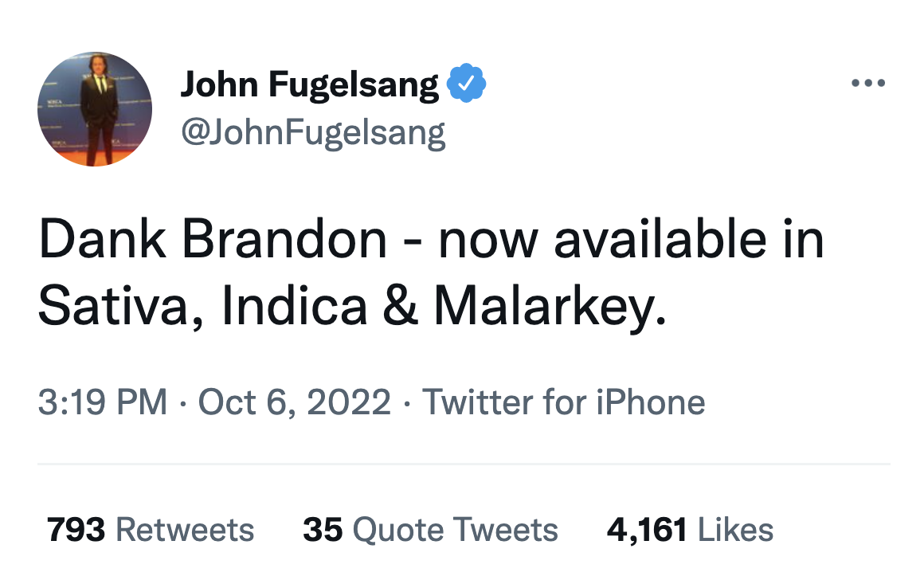View the Likes label list
This screenshot has width=924, height=580.
tap(735, 530)
